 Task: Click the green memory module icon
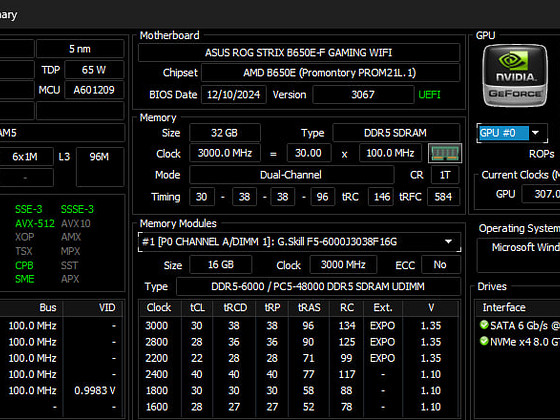pos(445,153)
